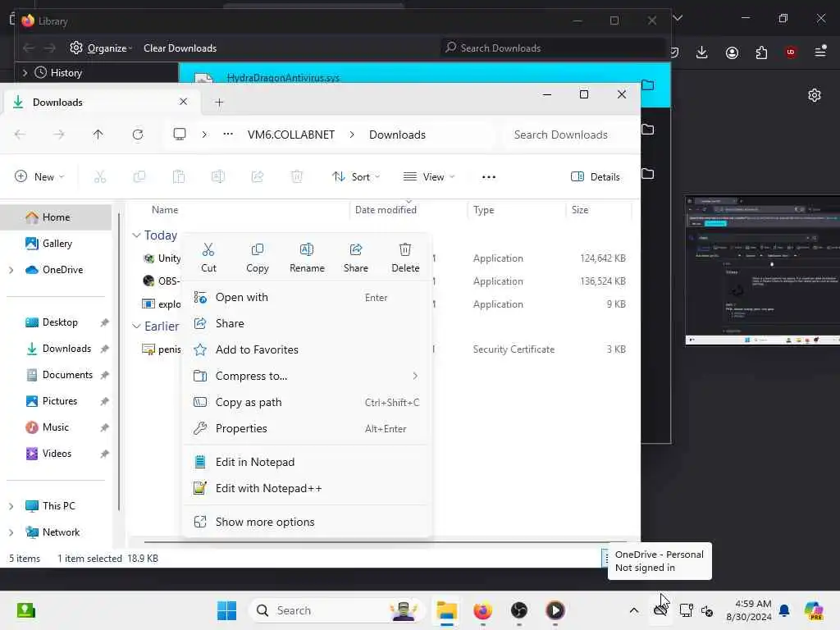Open Videos quick access folder
This screenshot has width=840, height=630.
pyautogui.click(x=57, y=453)
